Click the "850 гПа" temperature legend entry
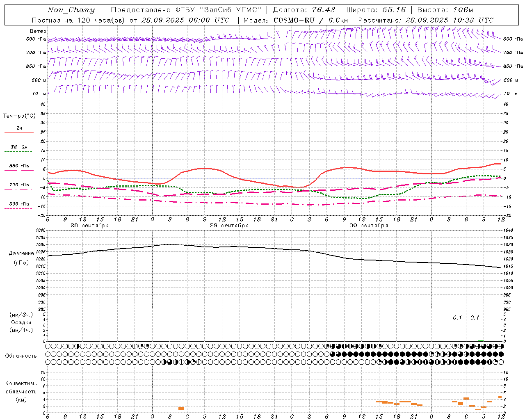This screenshot has height=420, width=525. click(x=19, y=166)
